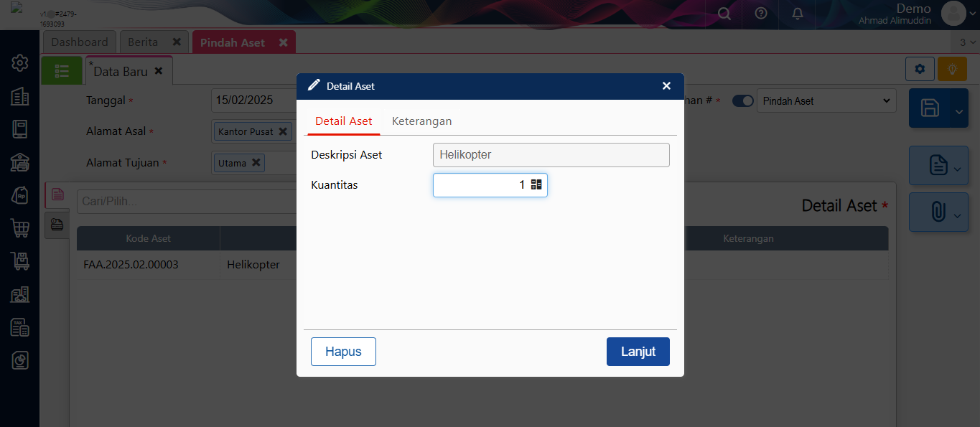Expand the paperclip attachment dropdown
980x427 pixels.
pyautogui.click(x=957, y=215)
